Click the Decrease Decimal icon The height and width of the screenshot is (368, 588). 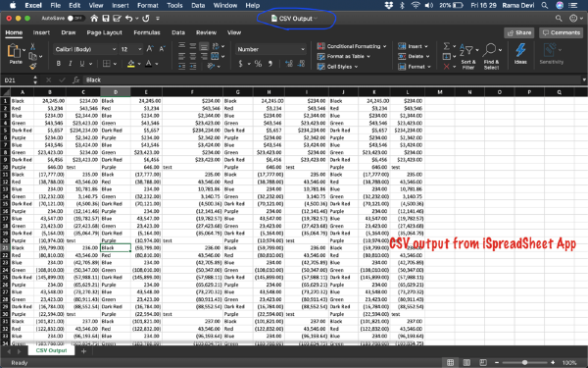click(x=301, y=64)
